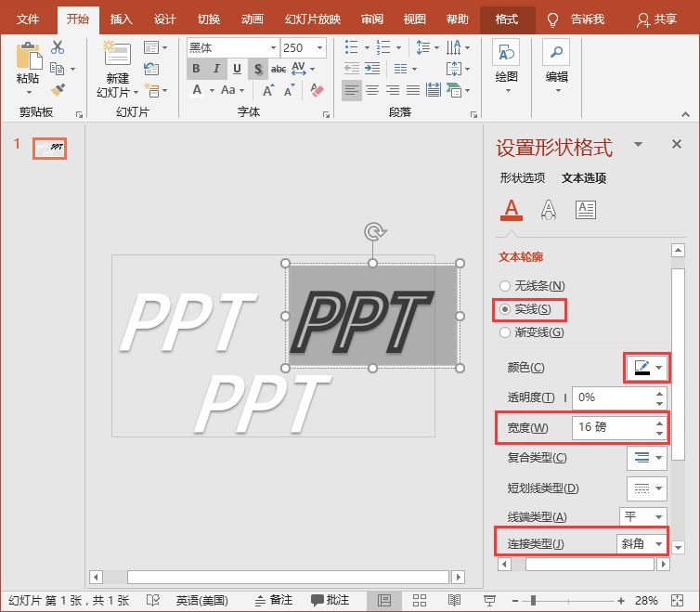Select slide 1 thumbnail
The height and width of the screenshot is (612, 700).
point(49,149)
